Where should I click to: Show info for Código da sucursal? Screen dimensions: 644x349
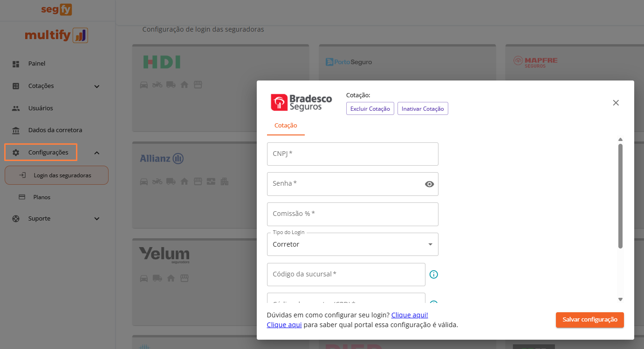[x=433, y=275]
